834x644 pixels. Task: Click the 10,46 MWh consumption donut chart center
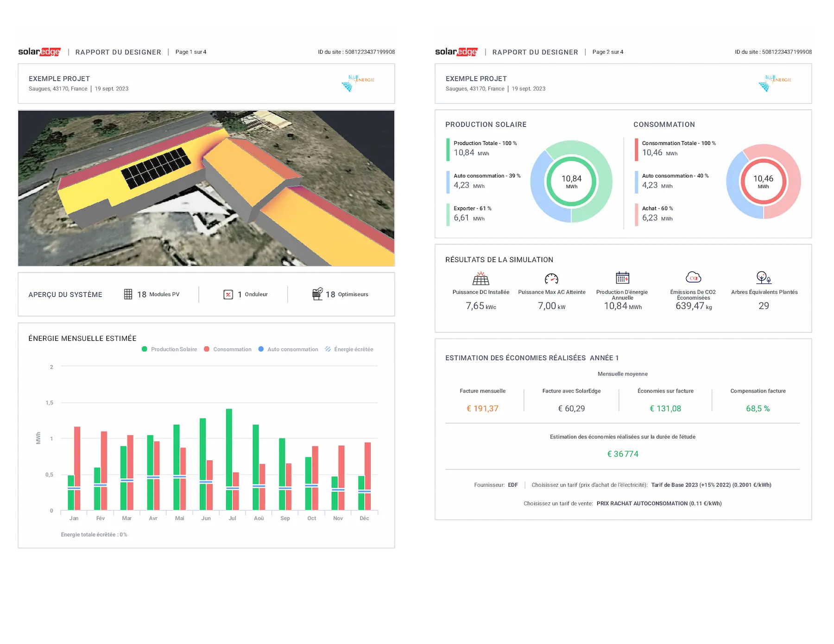click(763, 181)
